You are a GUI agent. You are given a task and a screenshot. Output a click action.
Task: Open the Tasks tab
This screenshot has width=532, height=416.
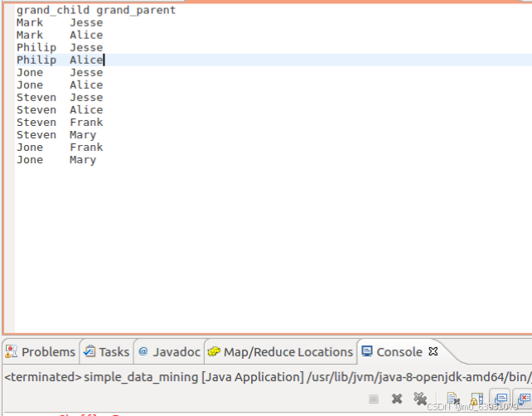point(107,352)
